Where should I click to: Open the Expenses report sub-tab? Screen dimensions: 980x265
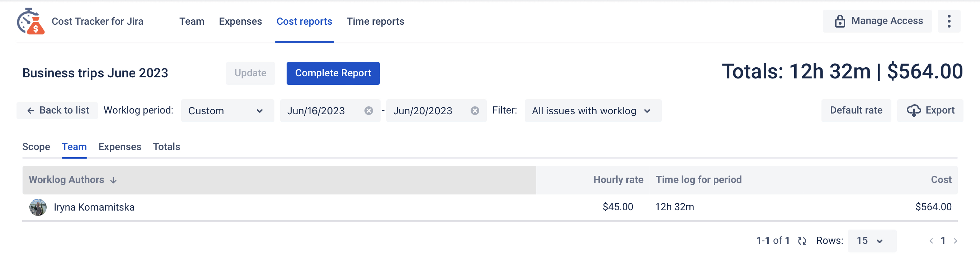pyautogui.click(x=120, y=147)
